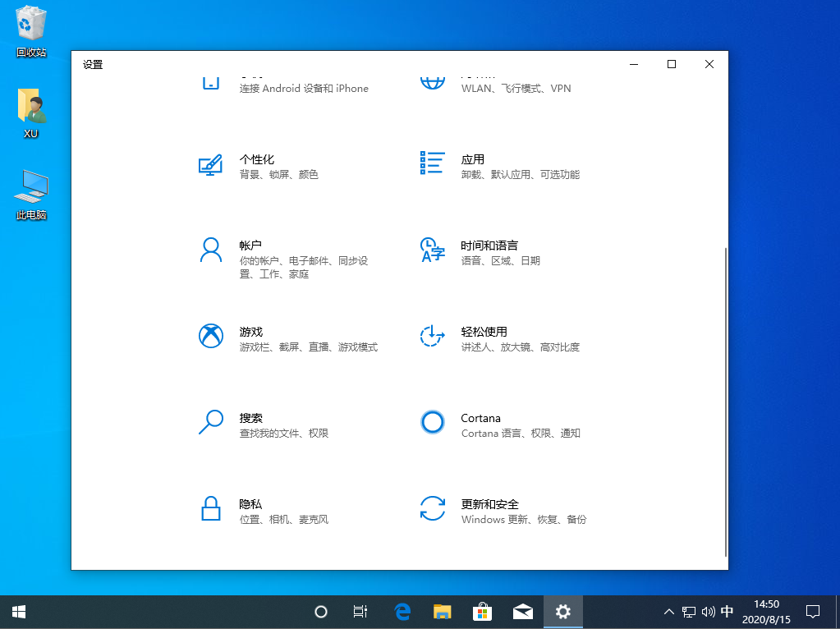The image size is (840, 629).
Task: Select the 隐私 category title
Action: (250, 504)
